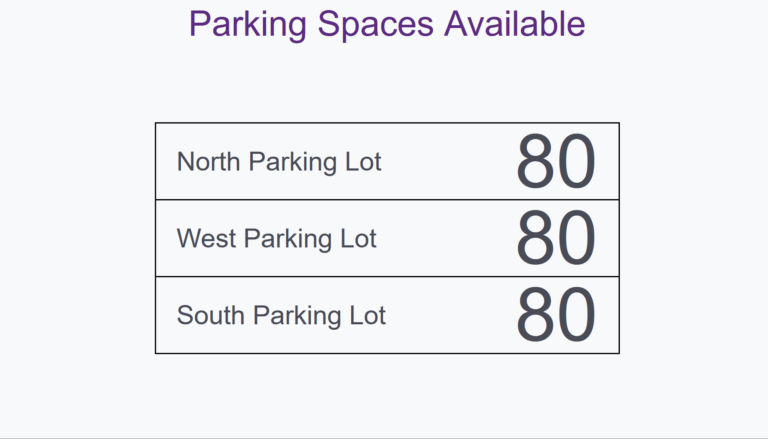The height and width of the screenshot is (439, 768).
Task: Click the digit 8 in North lot's count
Action: click(535, 161)
